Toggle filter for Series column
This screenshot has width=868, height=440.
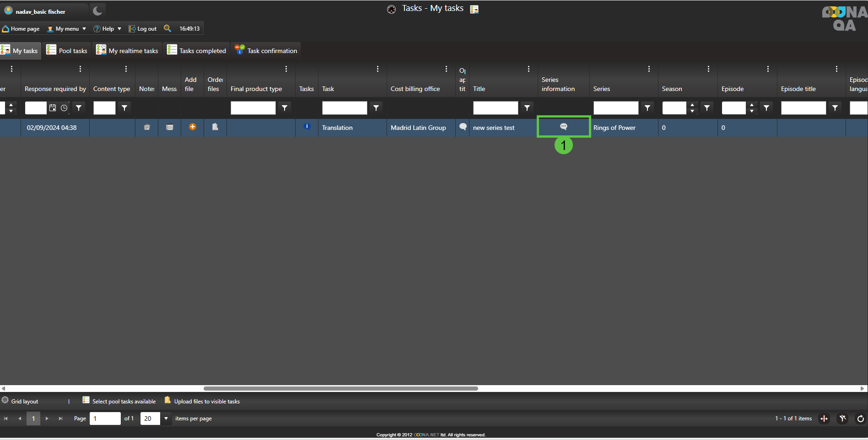(x=647, y=108)
